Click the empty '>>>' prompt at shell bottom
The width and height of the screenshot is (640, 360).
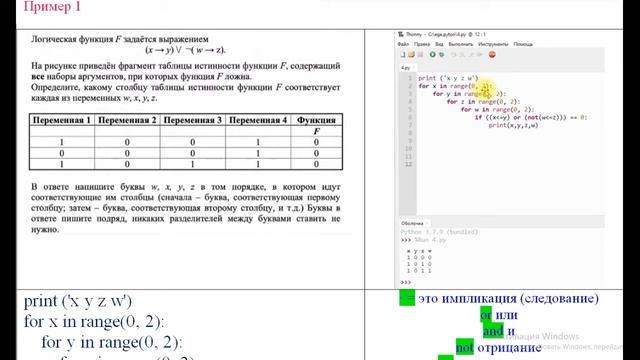[x=406, y=282]
